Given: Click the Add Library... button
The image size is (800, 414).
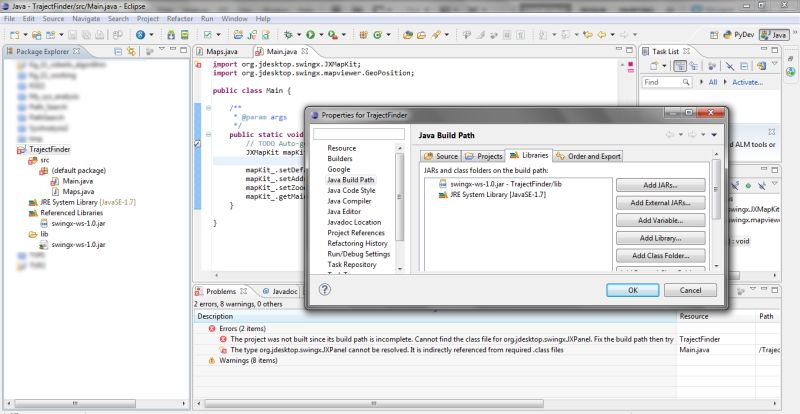Looking at the screenshot, I should pos(660,238).
